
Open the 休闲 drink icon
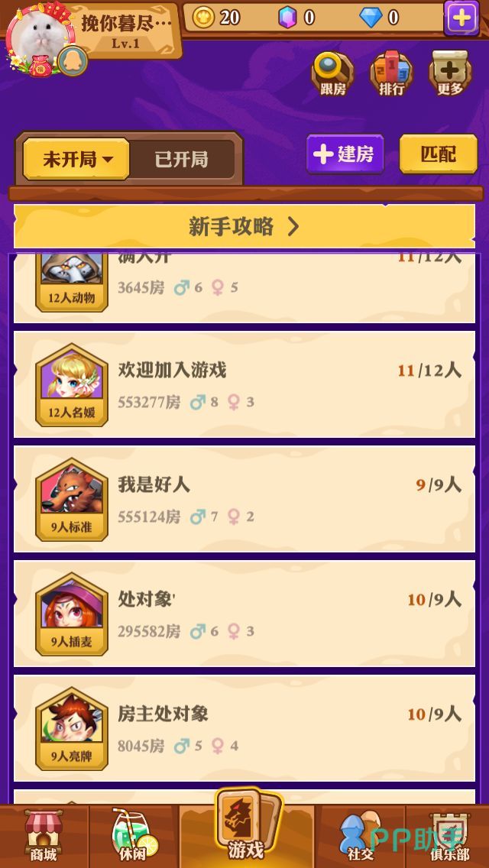pos(134,836)
